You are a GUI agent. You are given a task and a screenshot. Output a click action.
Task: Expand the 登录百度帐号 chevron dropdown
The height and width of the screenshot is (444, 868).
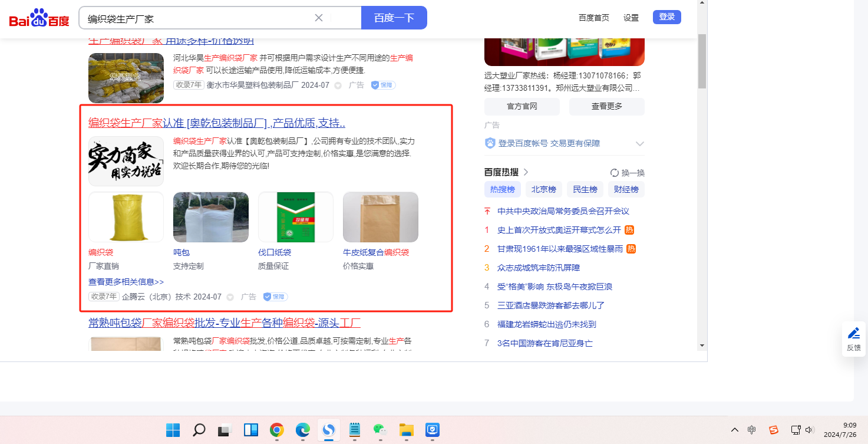pos(640,144)
